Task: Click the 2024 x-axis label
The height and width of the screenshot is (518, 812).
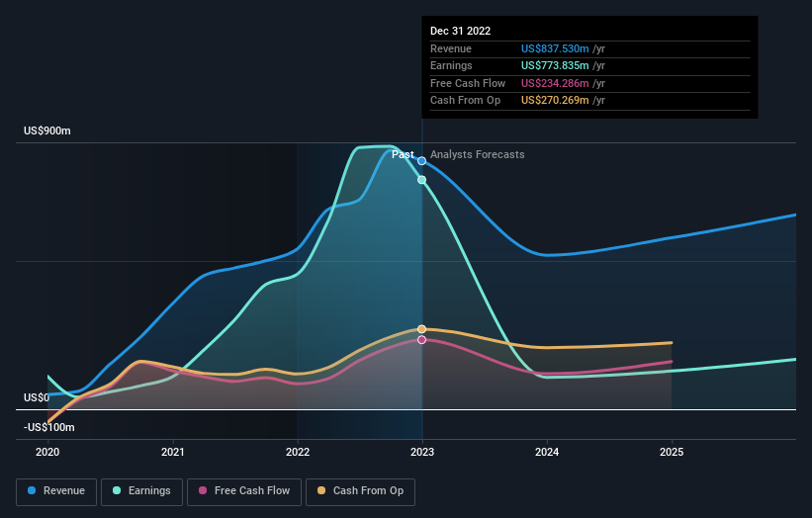Action: pyautogui.click(x=547, y=453)
